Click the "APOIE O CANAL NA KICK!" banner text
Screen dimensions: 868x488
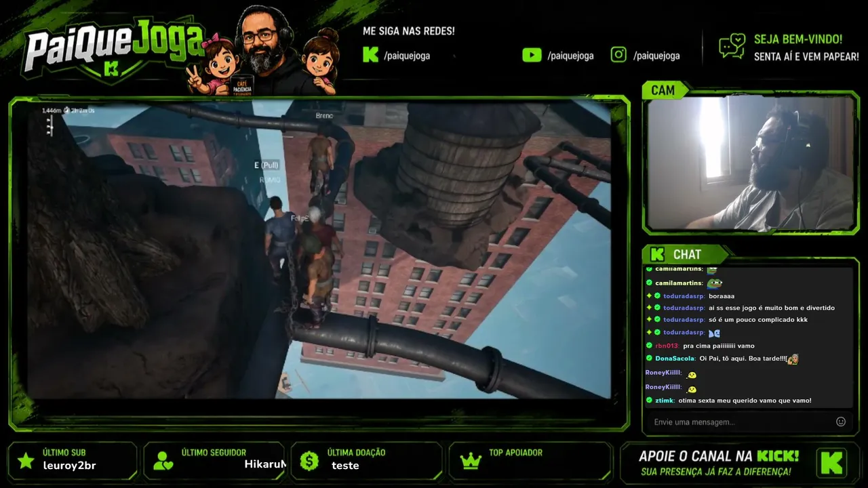(x=719, y=456)
